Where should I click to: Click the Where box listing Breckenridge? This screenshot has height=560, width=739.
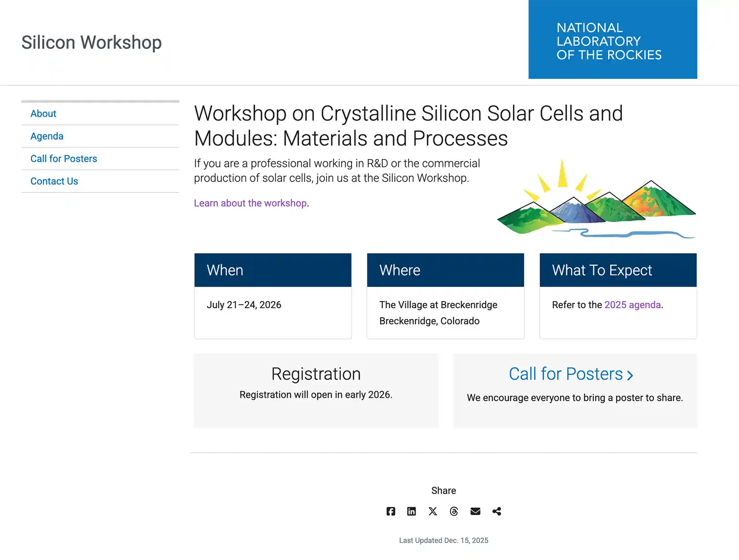click(445, 296)
